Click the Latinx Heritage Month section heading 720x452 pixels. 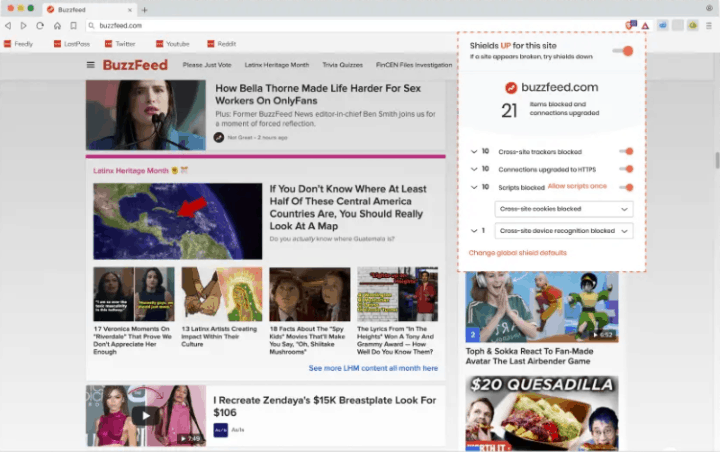point(131,170)
